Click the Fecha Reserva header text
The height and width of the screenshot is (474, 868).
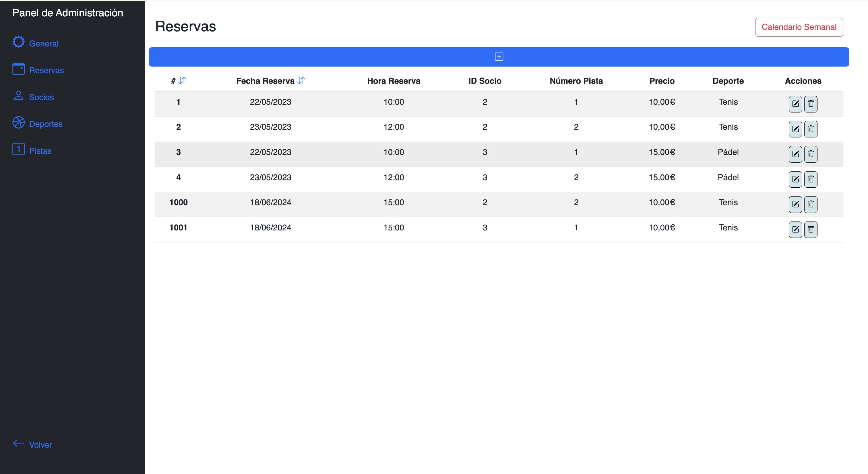click(265, 81)
